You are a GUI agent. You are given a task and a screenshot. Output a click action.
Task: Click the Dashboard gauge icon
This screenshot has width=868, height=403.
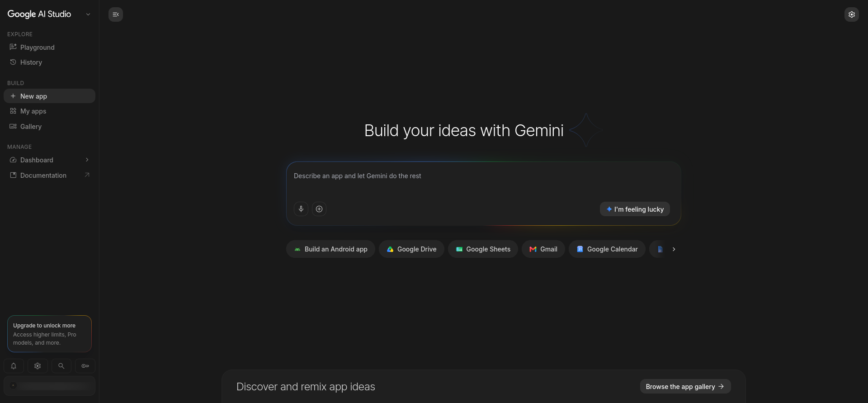pos(13,160)
